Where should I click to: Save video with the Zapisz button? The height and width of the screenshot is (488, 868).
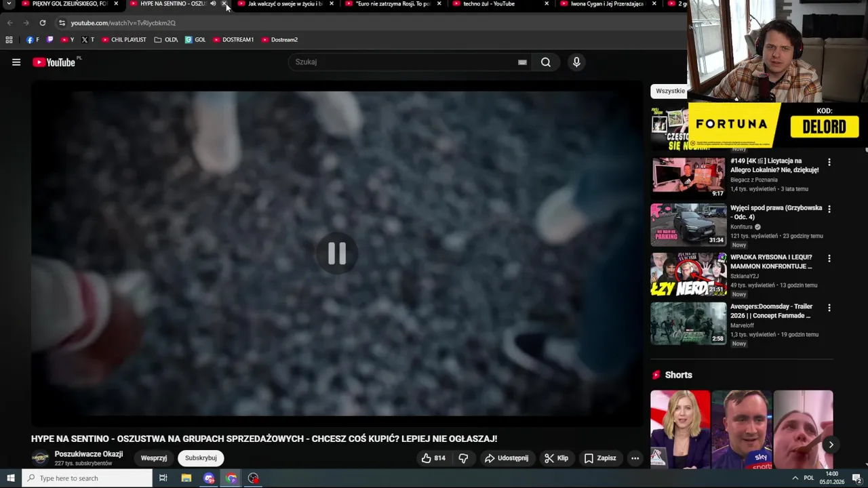tap(600, 458)
